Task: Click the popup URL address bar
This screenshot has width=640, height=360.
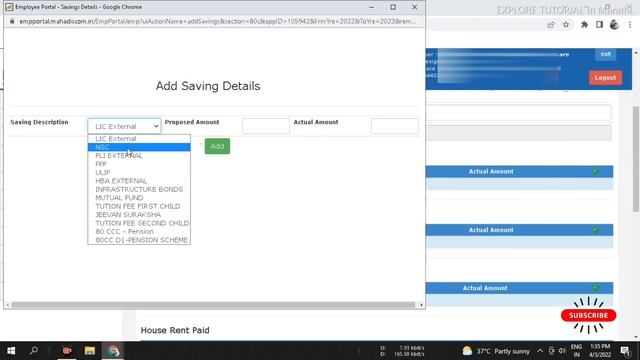Action: 217,21
